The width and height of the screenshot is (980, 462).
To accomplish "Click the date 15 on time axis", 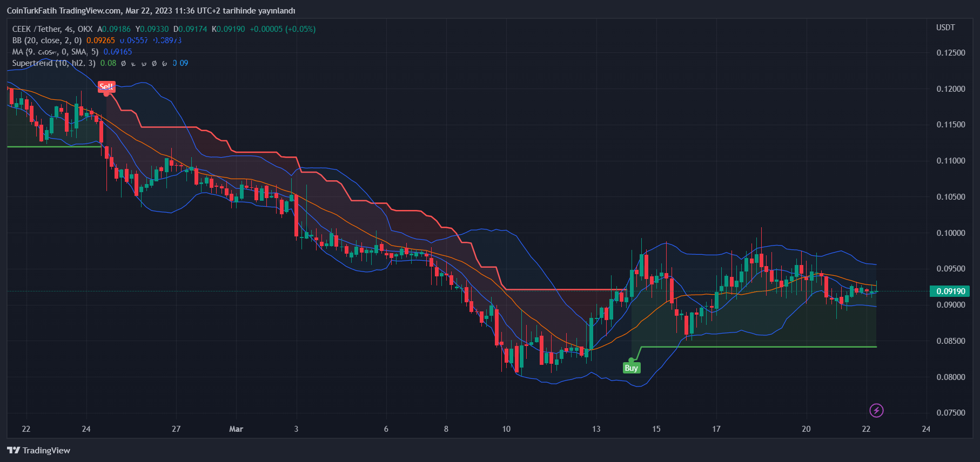I will click(x=656, y=429).
